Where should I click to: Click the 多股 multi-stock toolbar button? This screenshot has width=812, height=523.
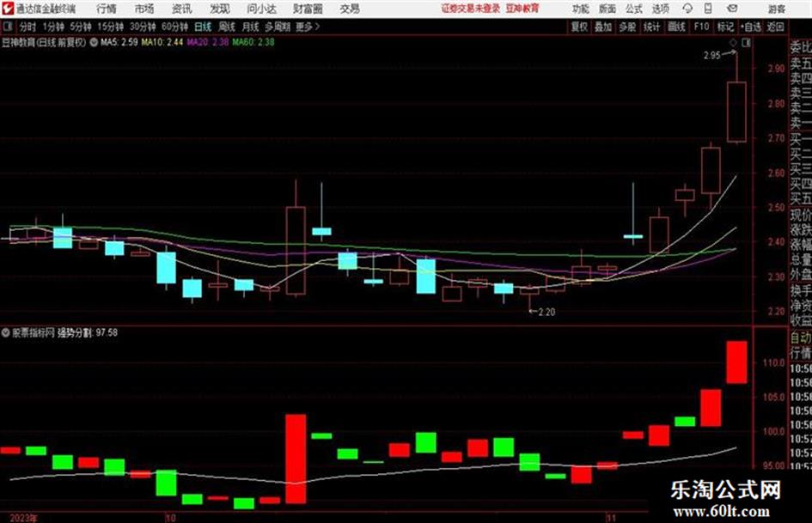627,27
